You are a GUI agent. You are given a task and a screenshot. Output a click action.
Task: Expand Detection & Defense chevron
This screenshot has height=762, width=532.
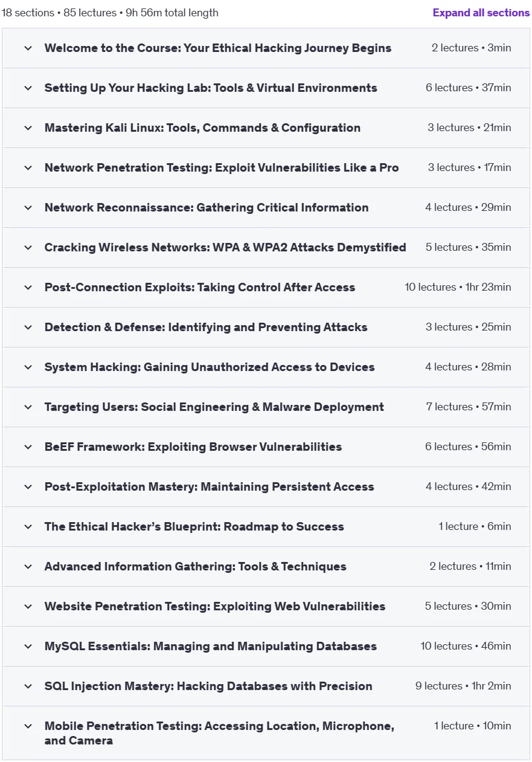[x=28, y=328]
